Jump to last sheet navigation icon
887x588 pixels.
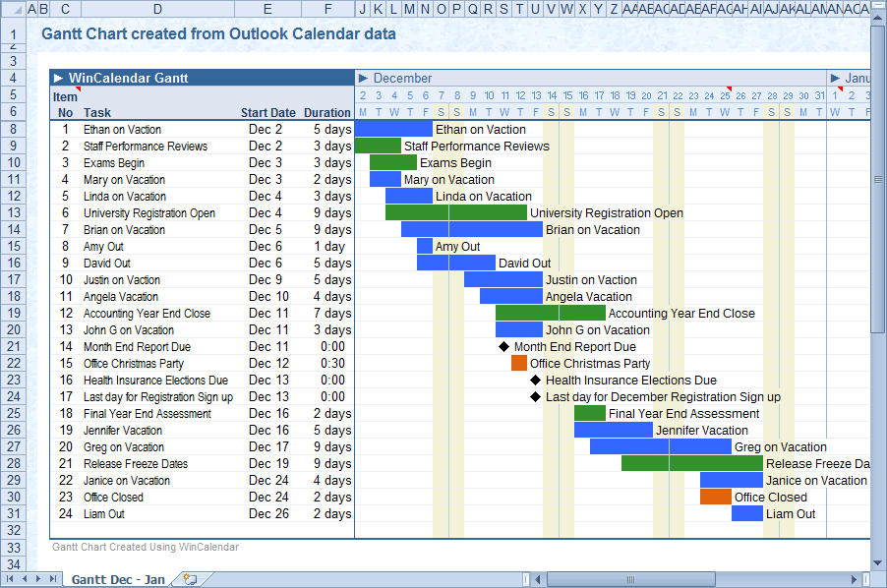pyautogui.click(x=51, y=580)
